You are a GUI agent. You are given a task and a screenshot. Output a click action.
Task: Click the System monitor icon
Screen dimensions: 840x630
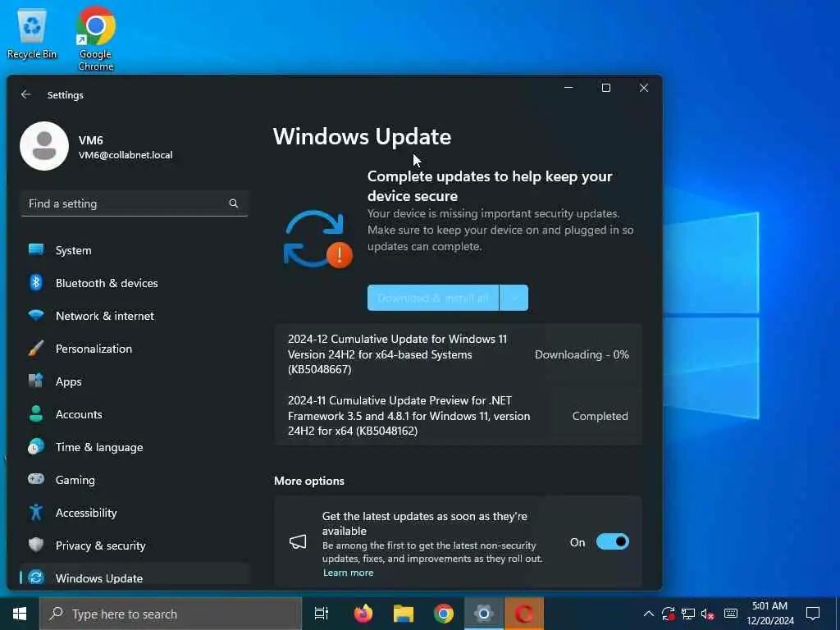[x=36, y=249]
